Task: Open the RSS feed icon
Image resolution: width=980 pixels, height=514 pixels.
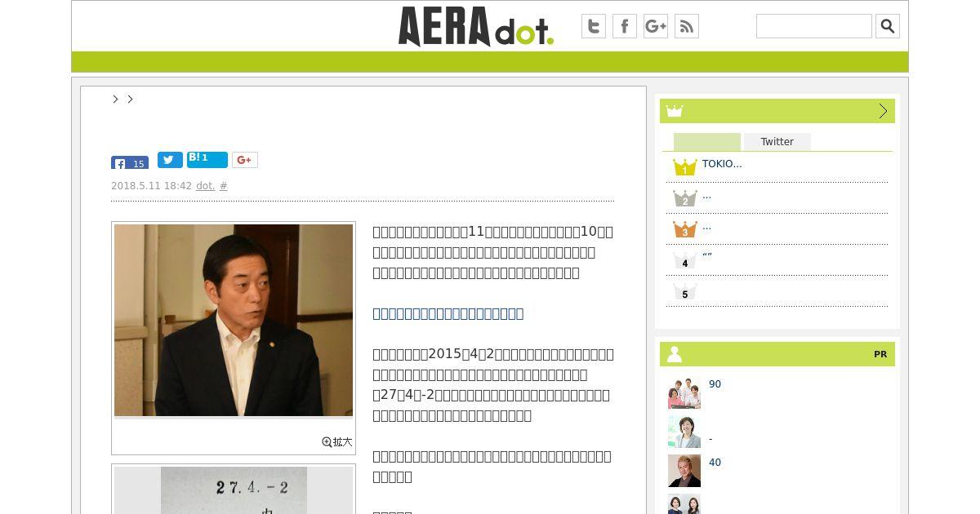Action: coord(687,26)
